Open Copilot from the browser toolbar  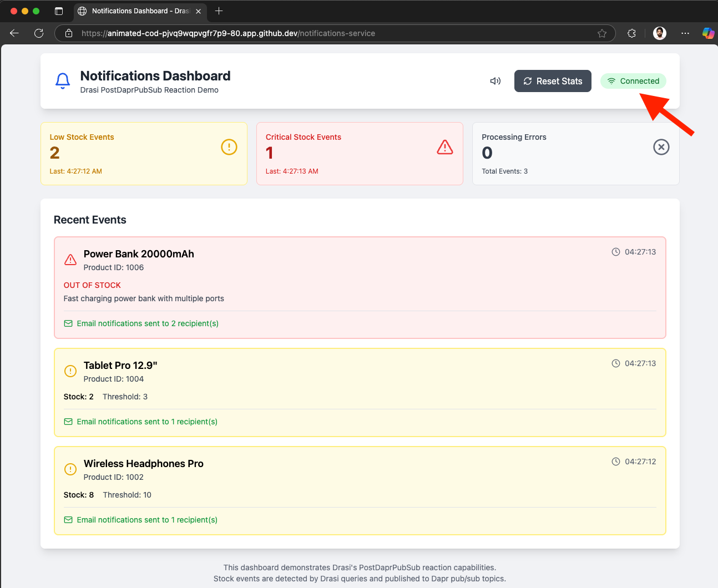coord(708,33)
